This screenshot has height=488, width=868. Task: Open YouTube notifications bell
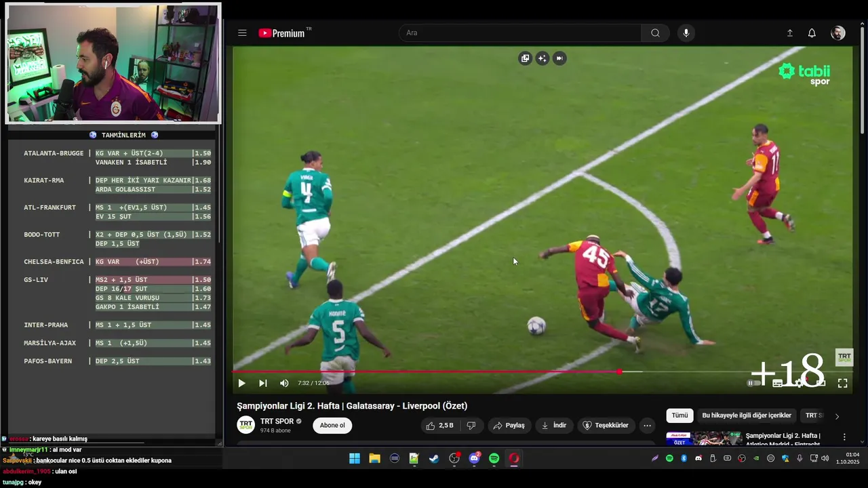(812, 33)
